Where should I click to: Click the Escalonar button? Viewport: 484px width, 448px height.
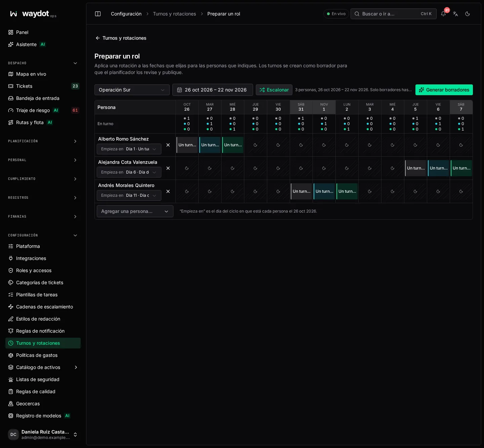coord(274,90)
